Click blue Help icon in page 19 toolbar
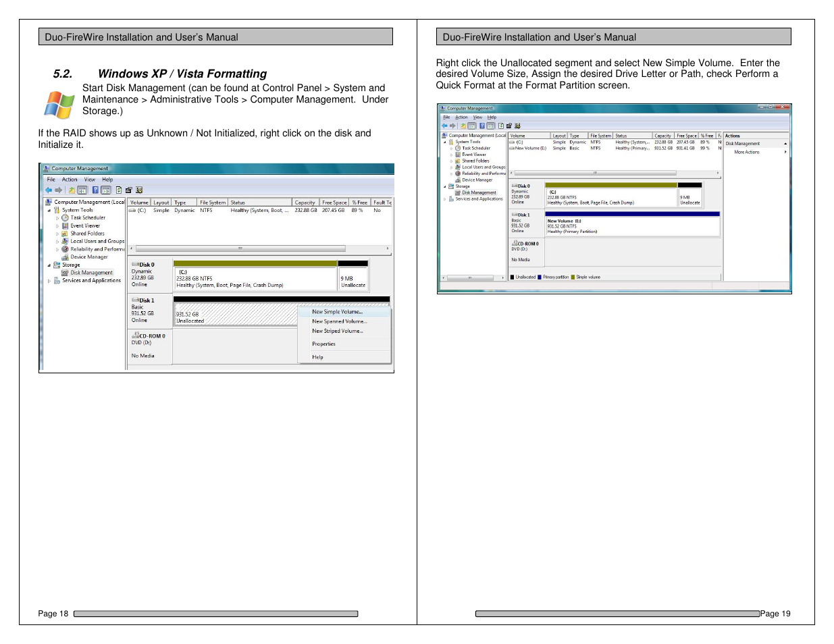This screenshot has width=834, height=644. coord(481,126)
